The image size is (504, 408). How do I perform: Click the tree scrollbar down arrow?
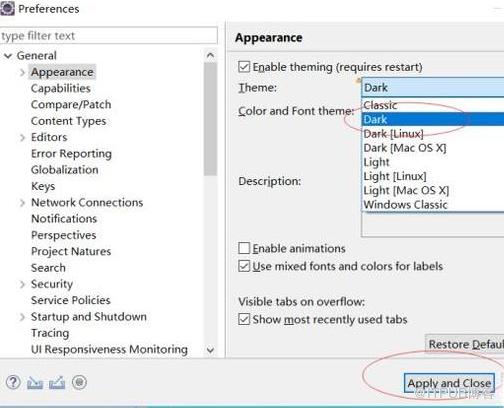[x=210, y=350]
